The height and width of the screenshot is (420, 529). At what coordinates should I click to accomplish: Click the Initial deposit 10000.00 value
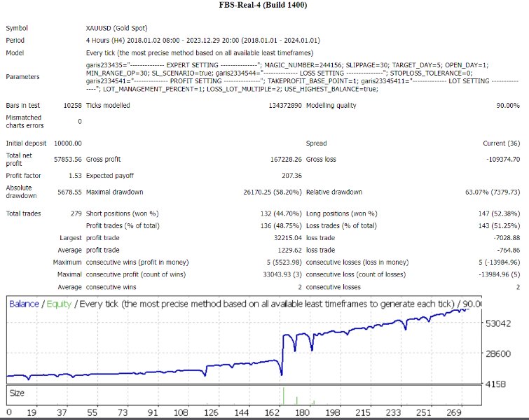point(67,143)
